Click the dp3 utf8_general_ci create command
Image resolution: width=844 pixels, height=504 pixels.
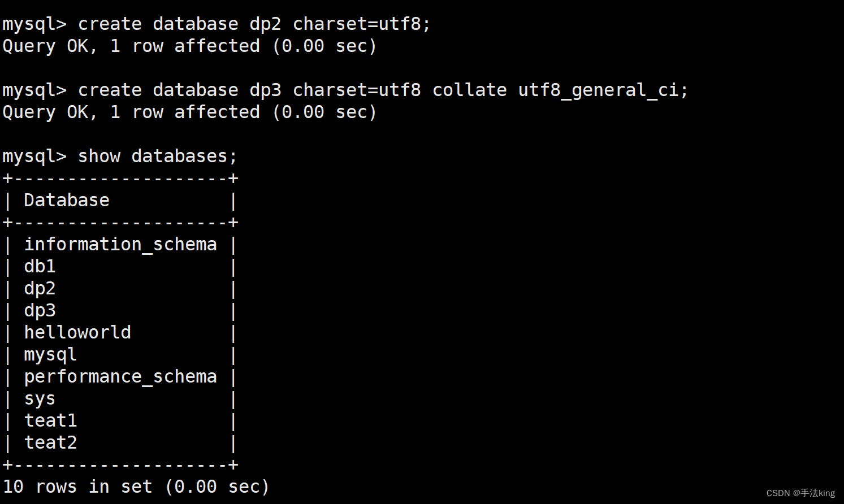click(345, 90)
